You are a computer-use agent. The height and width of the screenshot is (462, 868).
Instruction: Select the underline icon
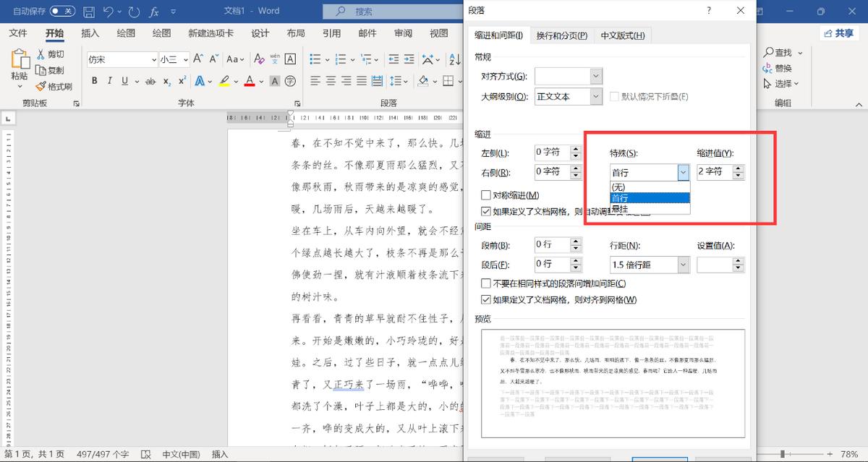(x=124, y=81)
